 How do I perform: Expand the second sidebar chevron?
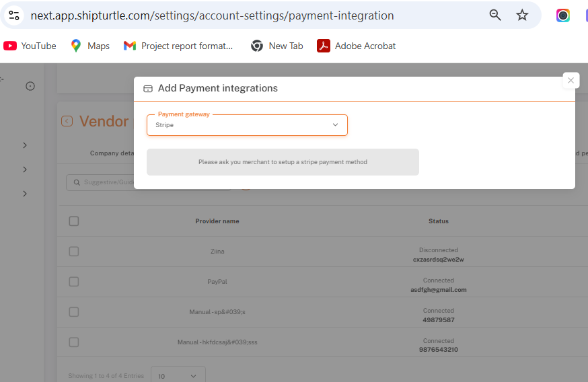[25, 169]
